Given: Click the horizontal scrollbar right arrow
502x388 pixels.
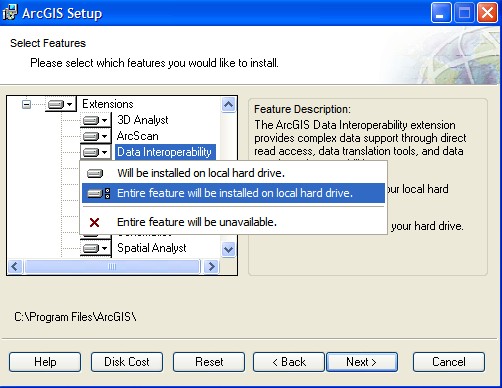Looking at the screenshot, I should (211, 266).
